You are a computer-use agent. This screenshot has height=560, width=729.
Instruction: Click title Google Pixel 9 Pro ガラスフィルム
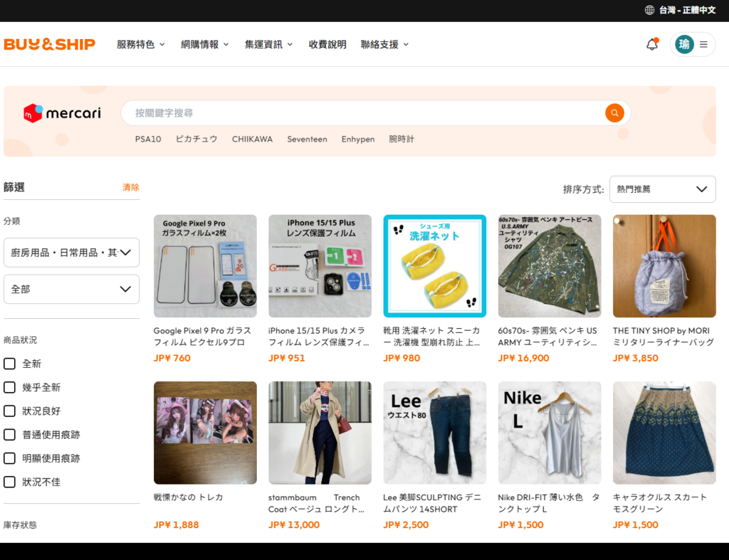click(202, 337)
